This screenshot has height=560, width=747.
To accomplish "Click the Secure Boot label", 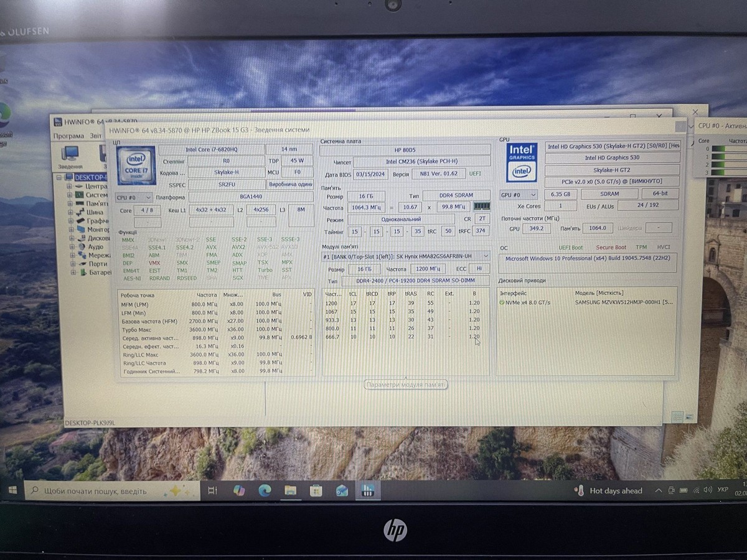I will [x=611, y=248].
